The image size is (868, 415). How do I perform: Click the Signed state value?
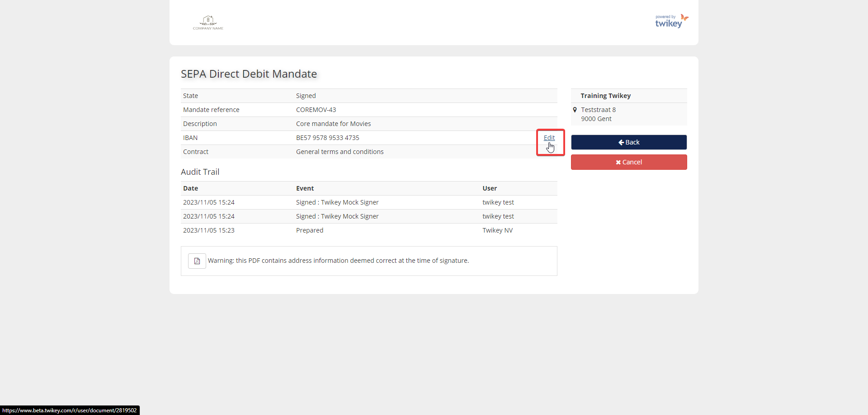point(306,96)
